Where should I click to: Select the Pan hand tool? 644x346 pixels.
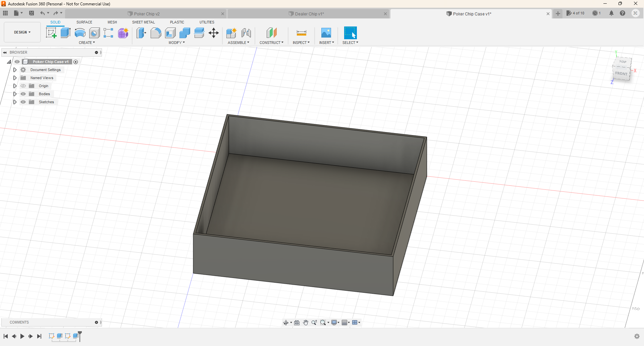[x=306, y=323]
